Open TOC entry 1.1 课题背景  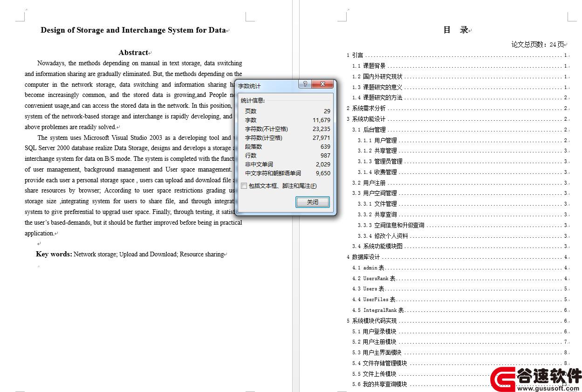pyautogui.click(x=460, y=66)
